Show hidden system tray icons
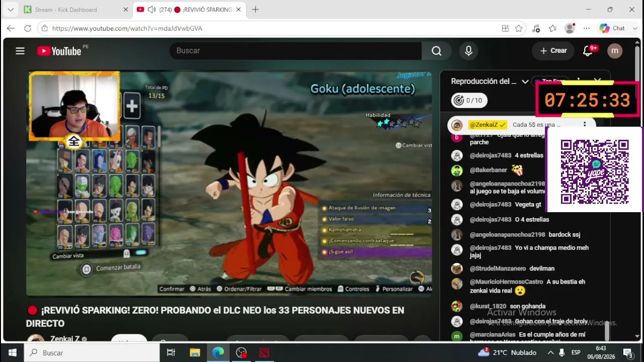The height and width of the screenshot is (362, 644). coord(551,352)
